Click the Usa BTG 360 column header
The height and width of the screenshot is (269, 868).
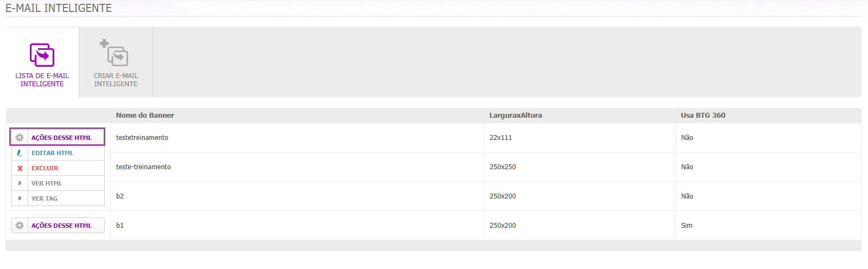[x=703, y=115]
